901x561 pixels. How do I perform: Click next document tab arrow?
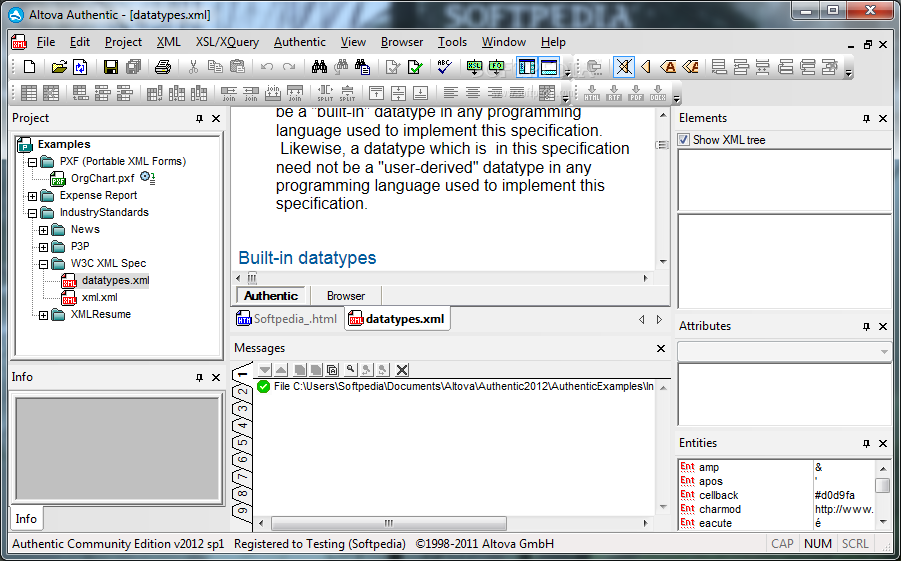(659, 320)
